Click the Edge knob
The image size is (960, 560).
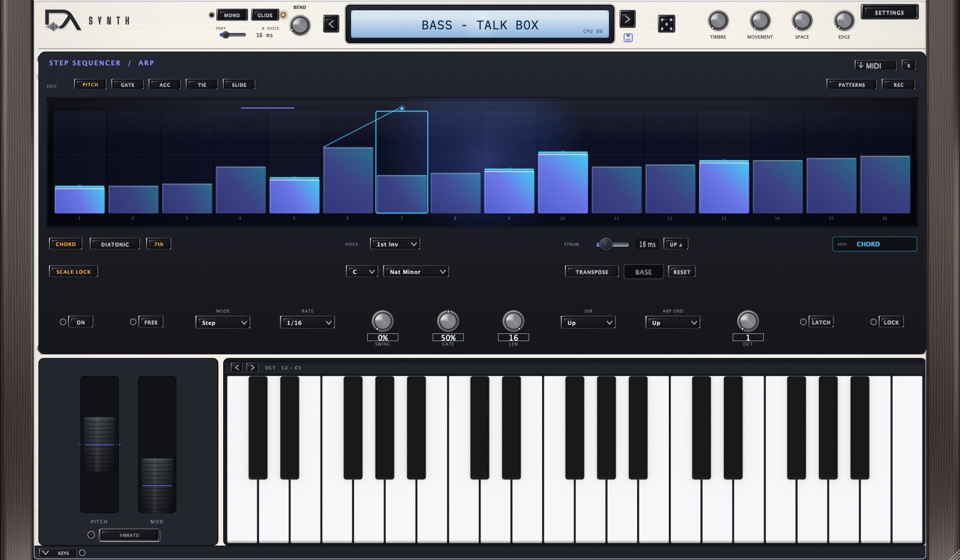[x=844, y=21]
